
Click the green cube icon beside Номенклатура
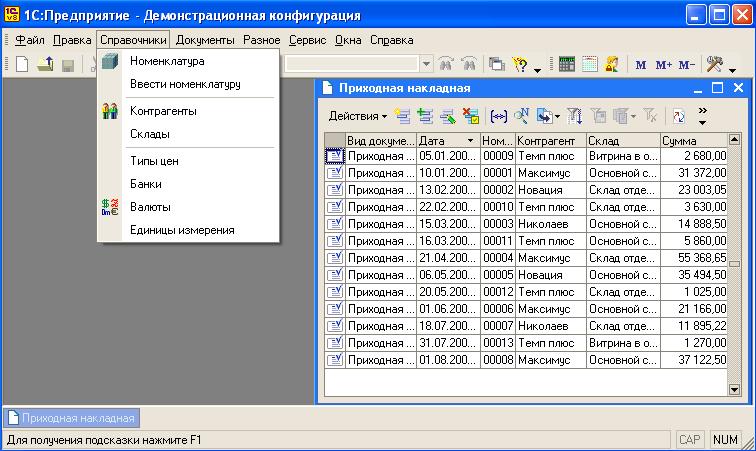[110, 61]
